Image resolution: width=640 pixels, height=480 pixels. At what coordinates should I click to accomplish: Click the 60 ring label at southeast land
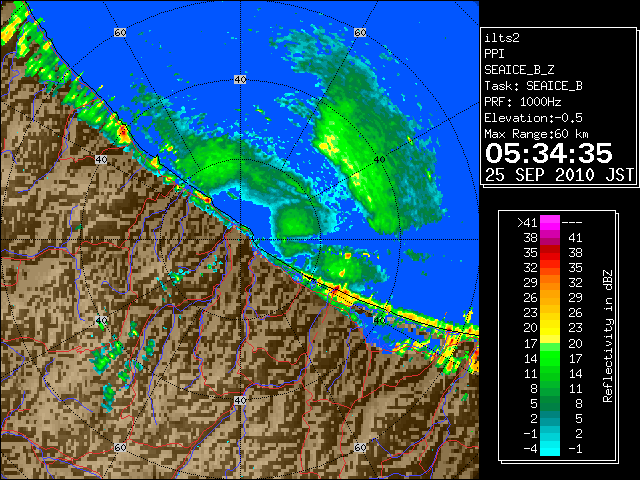tap(360, 447)
